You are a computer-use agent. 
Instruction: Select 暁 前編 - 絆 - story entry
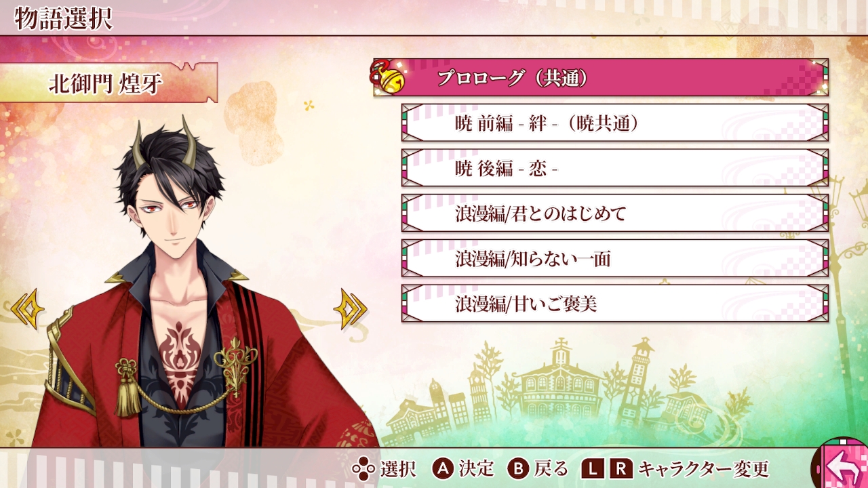[x=615, y=123]
